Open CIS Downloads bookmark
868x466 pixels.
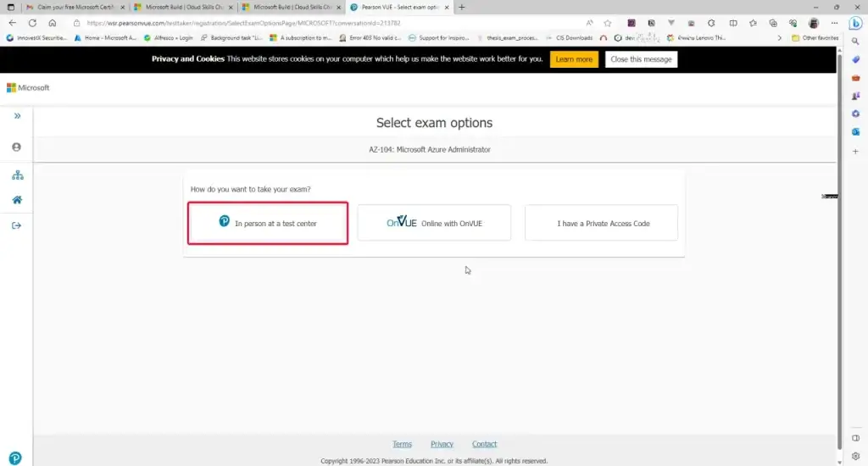click(569, 37)
